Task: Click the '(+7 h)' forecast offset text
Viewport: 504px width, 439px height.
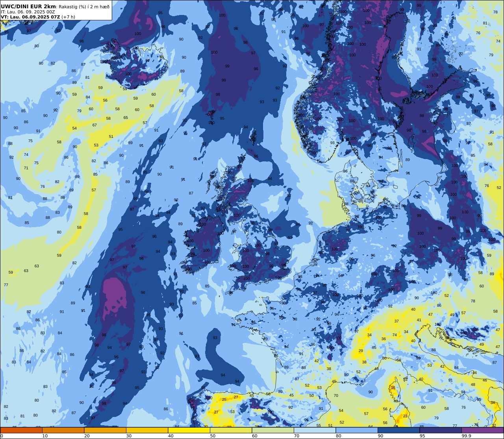Action: click(68, 17)
